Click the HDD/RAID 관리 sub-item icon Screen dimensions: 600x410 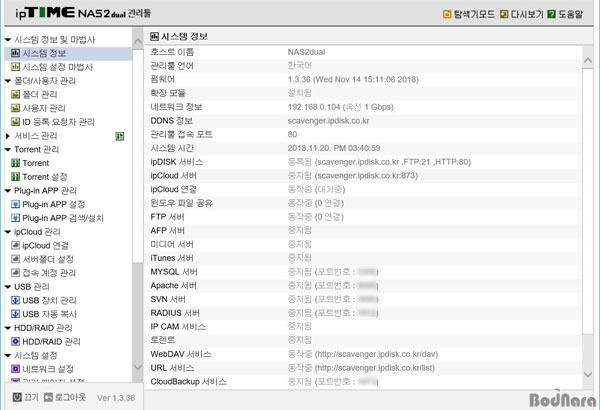[x=15, y=341]
